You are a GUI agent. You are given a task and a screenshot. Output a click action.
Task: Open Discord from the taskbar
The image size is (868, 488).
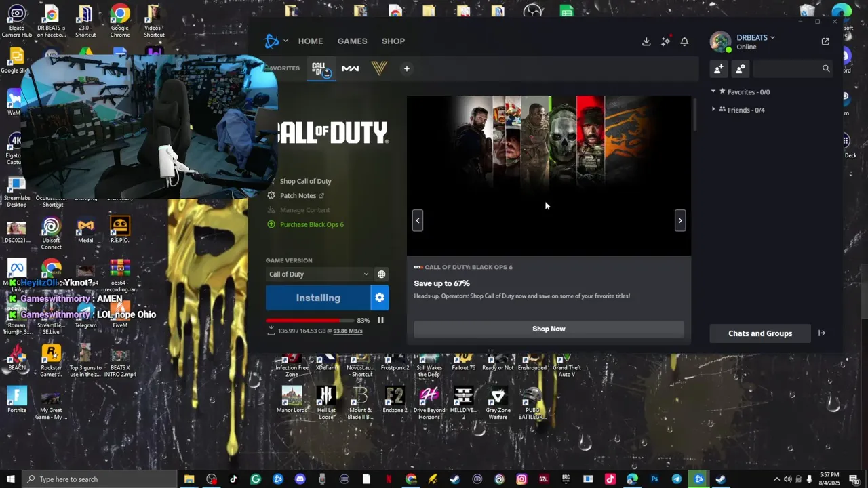click(x=300, y=479)
